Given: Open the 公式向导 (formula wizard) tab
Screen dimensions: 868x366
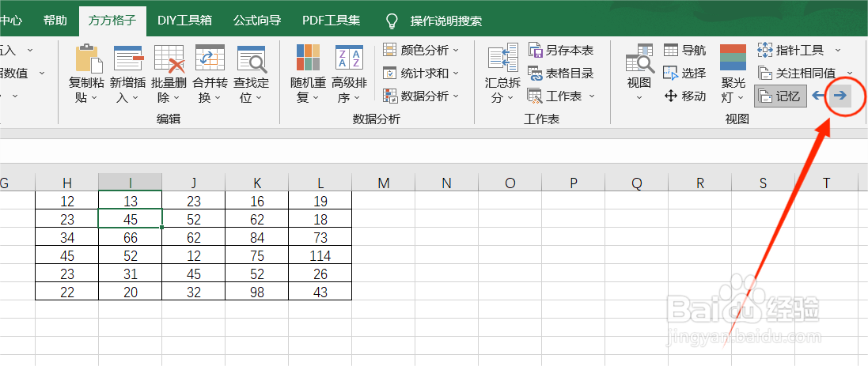Looking at the screenshot, I should click(257, 21).
